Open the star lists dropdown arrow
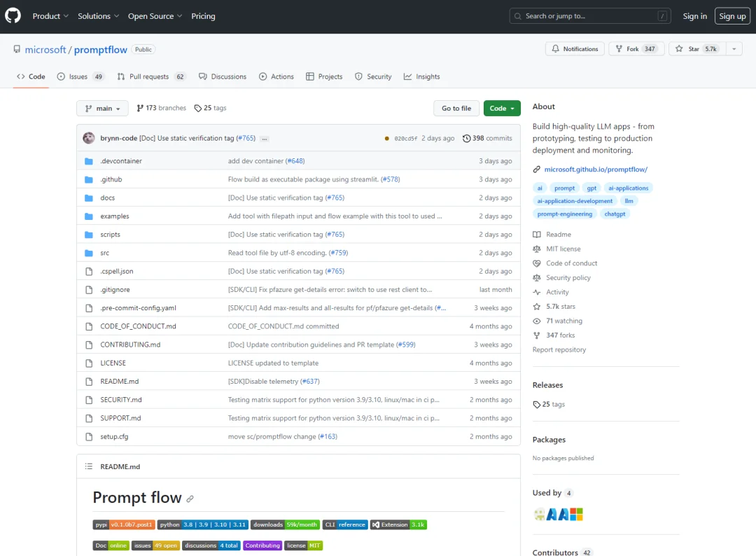The height and width of the screenshot is (556, 756). pos(734,49)
